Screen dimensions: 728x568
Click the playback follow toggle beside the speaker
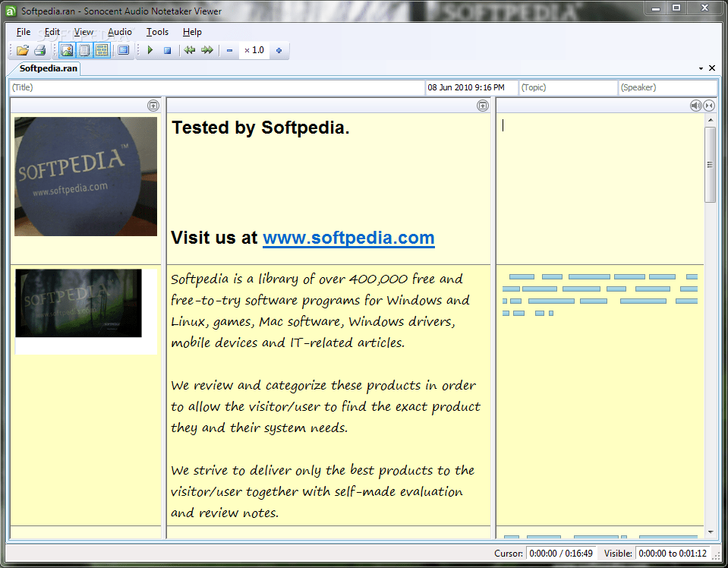[709, 106]
